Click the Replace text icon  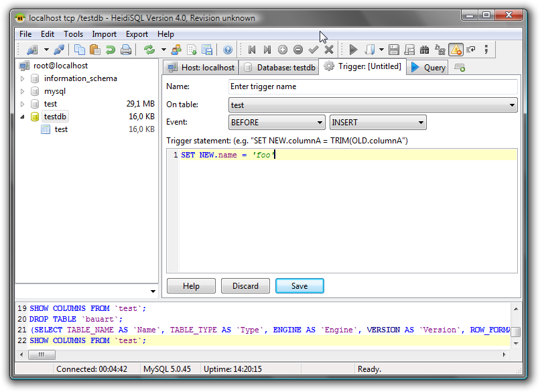click(x=440, y=50)
